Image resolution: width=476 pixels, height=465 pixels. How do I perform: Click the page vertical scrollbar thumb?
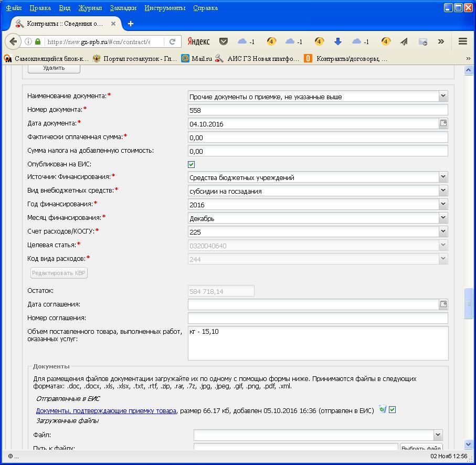pos(469,303)
